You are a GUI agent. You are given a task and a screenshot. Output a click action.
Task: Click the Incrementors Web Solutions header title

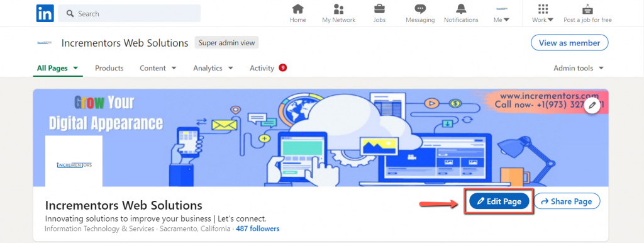125,43
